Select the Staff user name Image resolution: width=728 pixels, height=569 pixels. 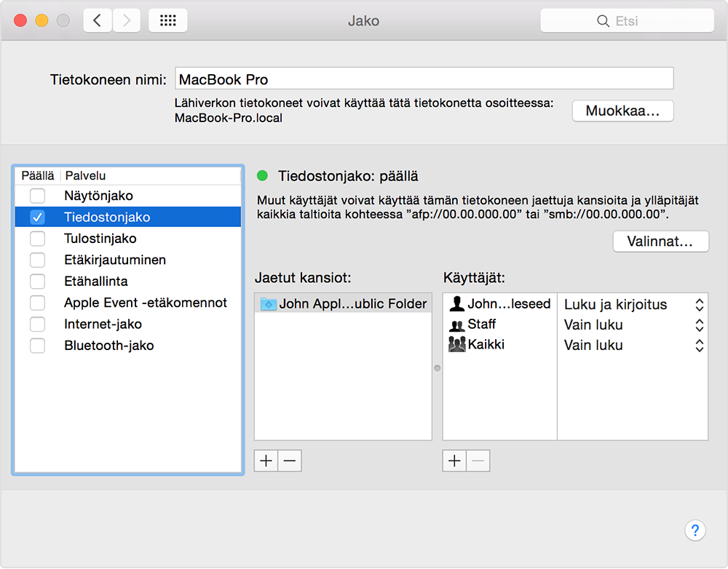[481, 324]
